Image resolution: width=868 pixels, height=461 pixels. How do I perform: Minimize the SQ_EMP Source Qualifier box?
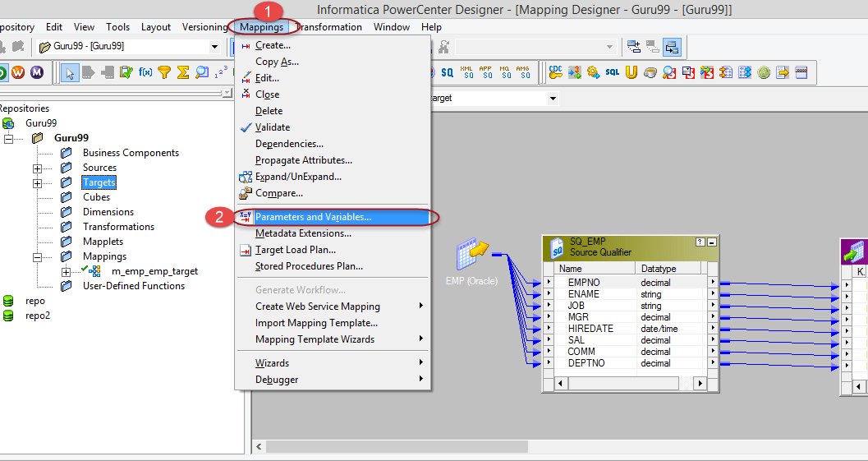(x=712, y=242)
